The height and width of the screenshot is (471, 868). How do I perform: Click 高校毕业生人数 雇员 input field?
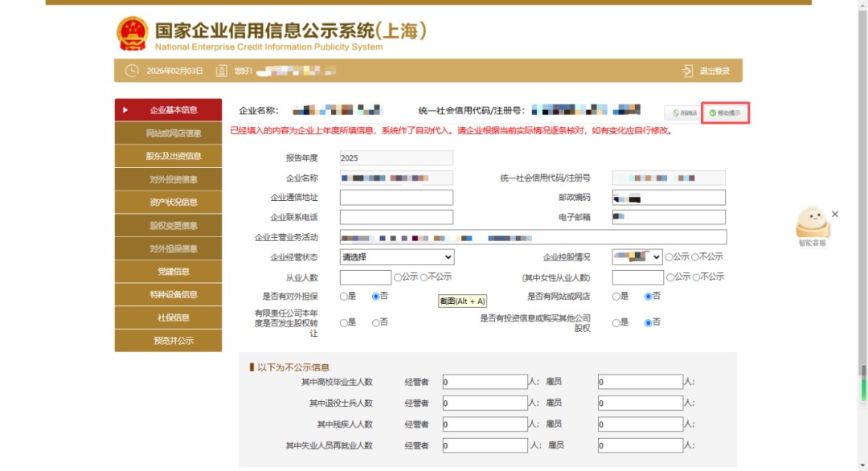(x=641, y=382)
